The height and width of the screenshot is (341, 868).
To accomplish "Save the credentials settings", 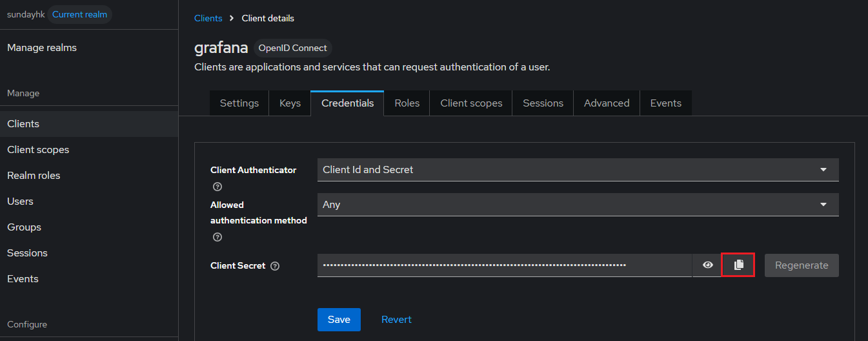I will pyautogui.click(x=339, y=319).
